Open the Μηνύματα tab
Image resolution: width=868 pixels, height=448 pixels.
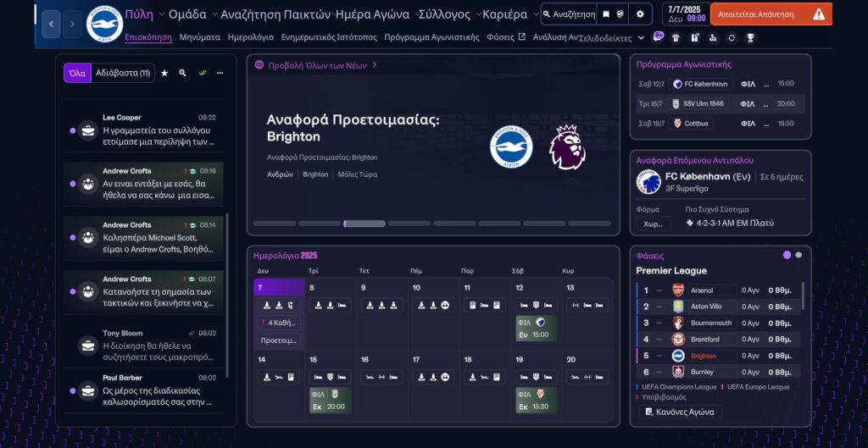click(200, 37)
